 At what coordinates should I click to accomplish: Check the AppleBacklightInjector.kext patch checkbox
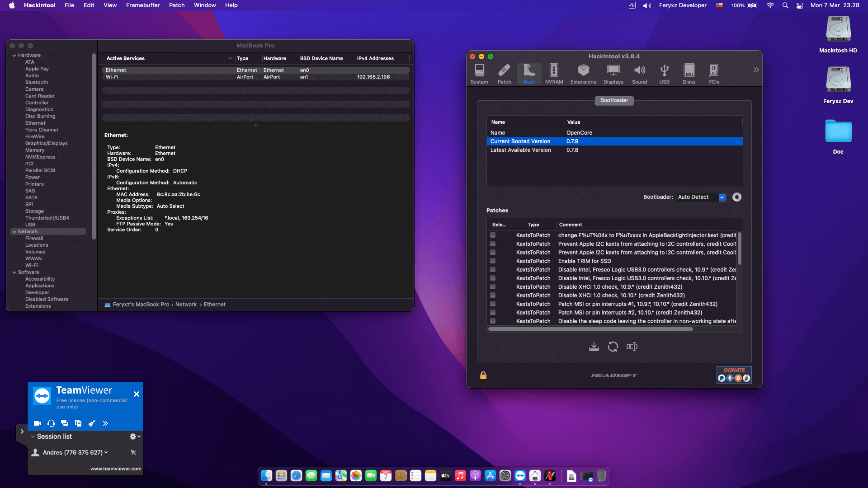pos(493,235)
